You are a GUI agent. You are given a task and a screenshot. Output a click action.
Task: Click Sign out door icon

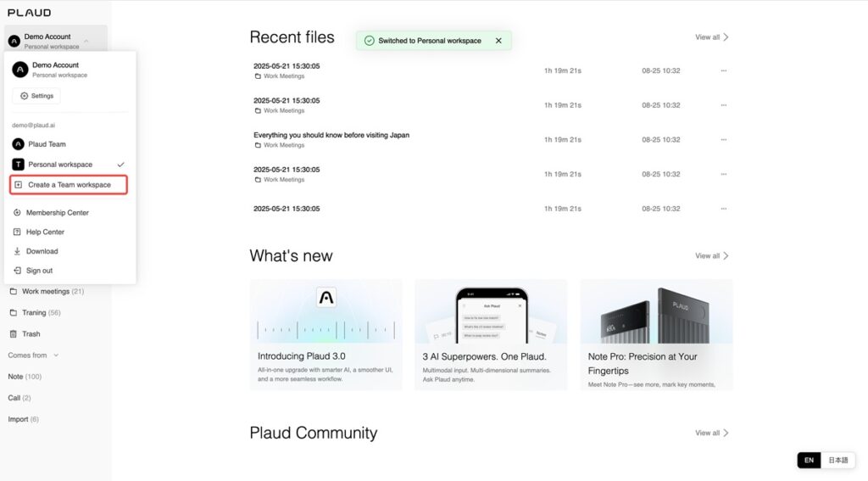[x=17, y=271]
